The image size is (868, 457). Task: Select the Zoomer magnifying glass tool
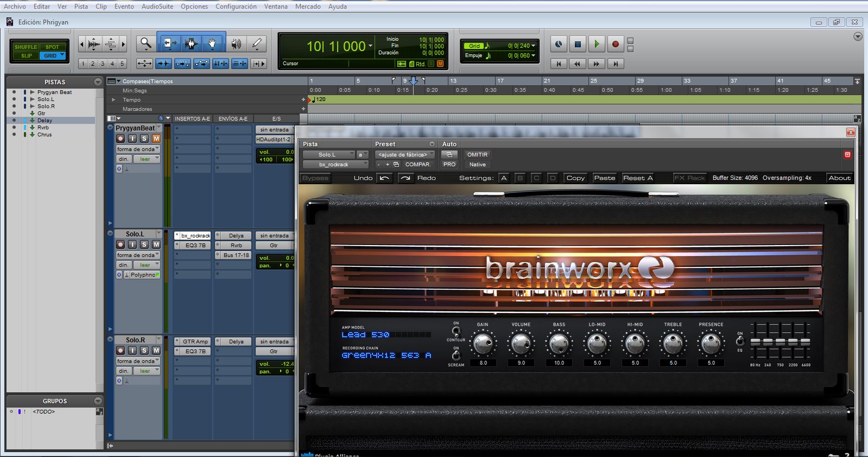pos(145,43)
